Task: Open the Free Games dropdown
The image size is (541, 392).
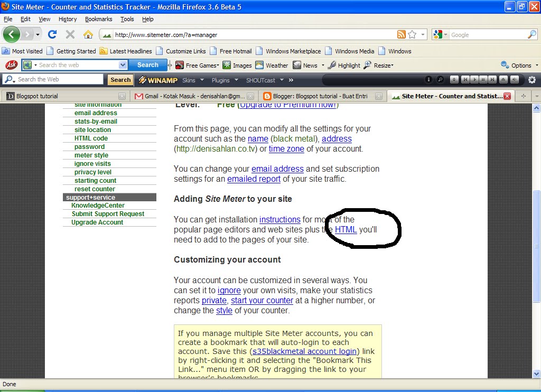Action: click(x=197, y=65)
